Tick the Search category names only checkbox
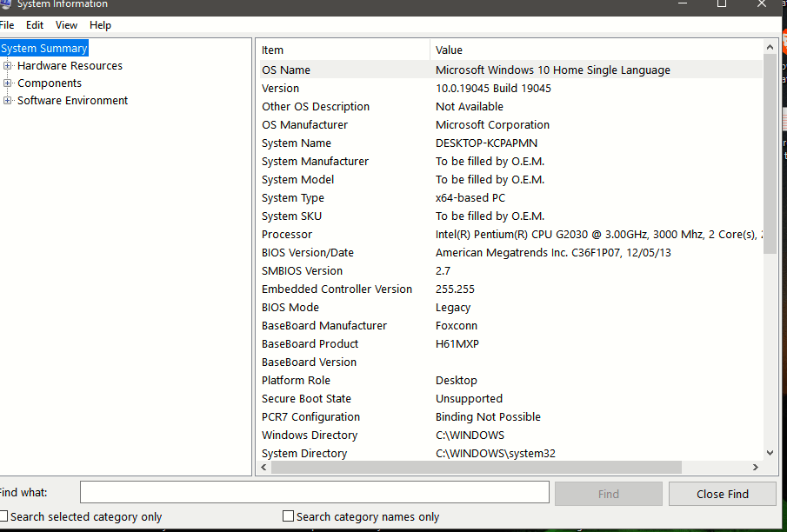The image size is (787, 532). pos(288,516)
